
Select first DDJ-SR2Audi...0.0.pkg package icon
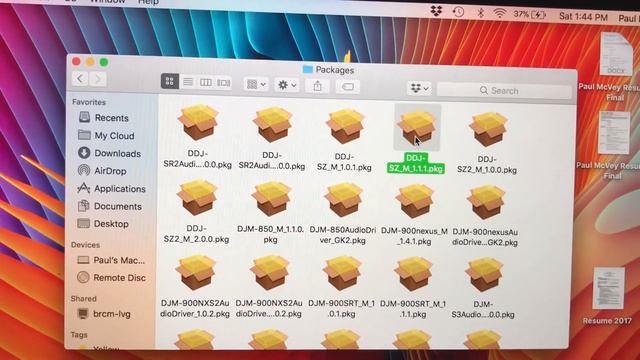[x=198, y=122]
